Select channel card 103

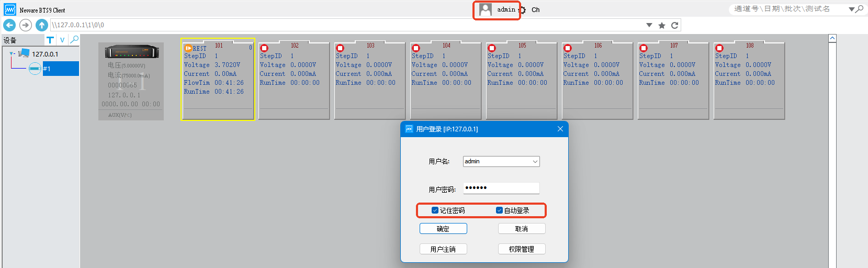[370, 81]
